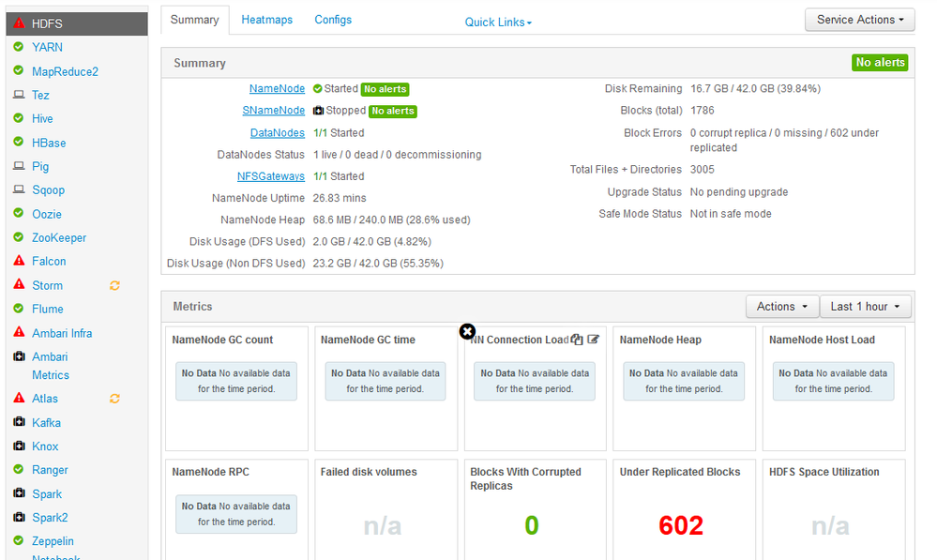Switch to the Summary tab
The height and width of the screenshot is (560, 937).
195,20
